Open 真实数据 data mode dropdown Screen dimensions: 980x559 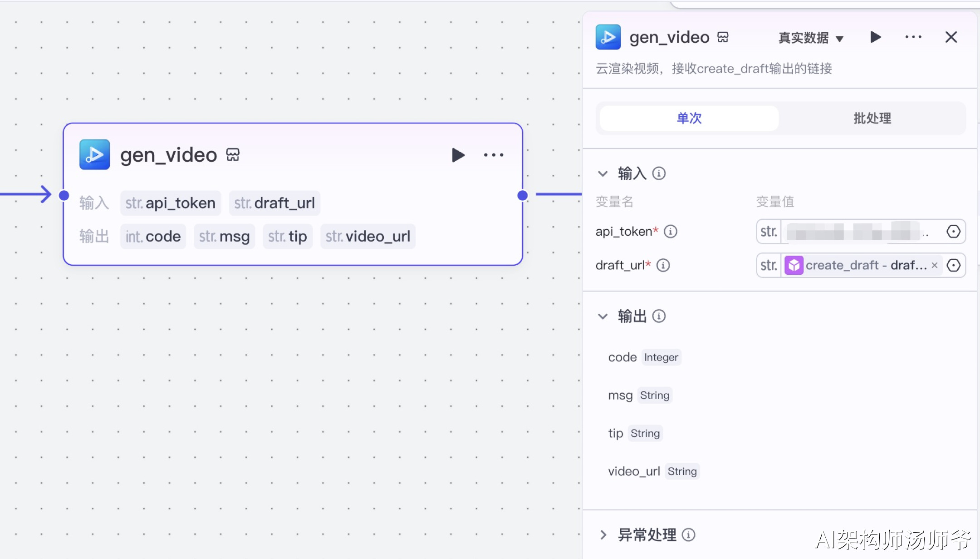coord(810,38)
